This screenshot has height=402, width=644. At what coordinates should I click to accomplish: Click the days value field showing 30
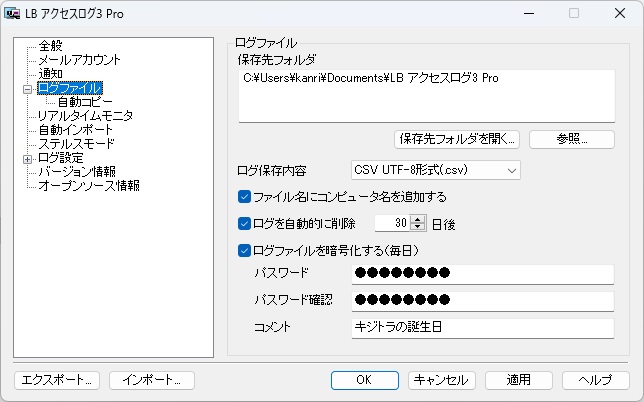[393, 223]
